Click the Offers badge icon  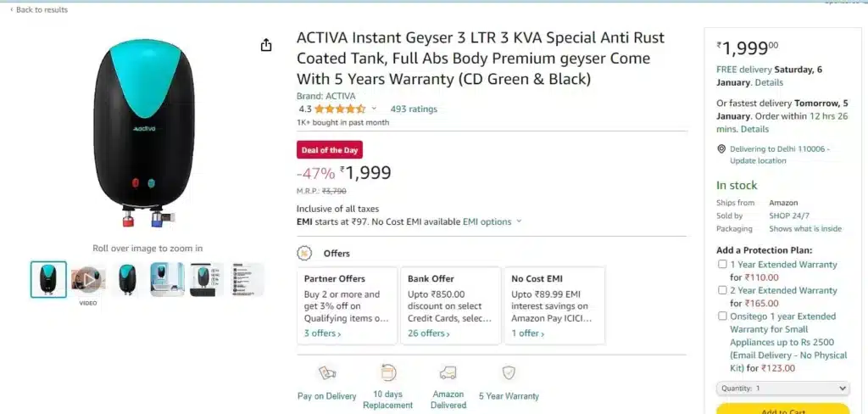[304, 254]
